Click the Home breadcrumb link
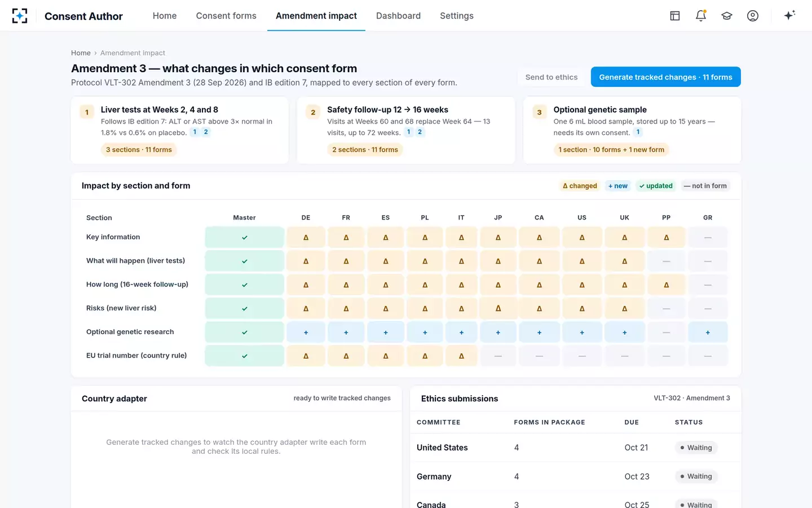Screen dimensions: 812x508 (81, 53)
